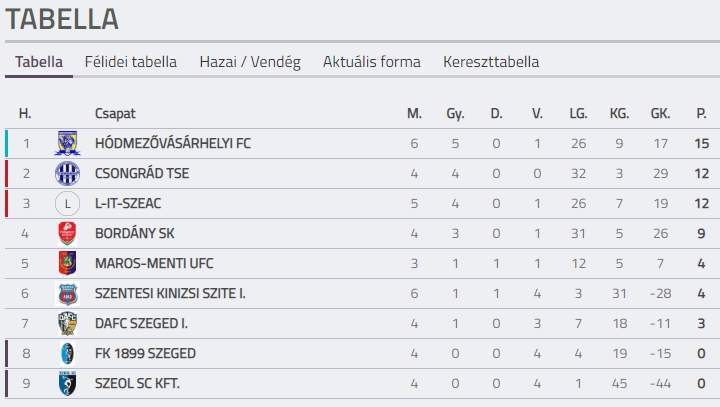Click the L-IT-SZEAC placeholder logo
This screenshot has height=407, width=720.
[x=68, y=204]
